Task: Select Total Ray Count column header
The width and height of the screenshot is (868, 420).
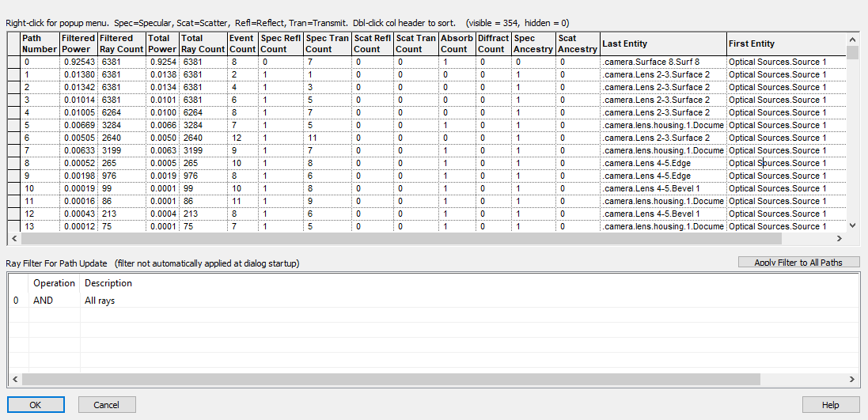Action: 203,44
